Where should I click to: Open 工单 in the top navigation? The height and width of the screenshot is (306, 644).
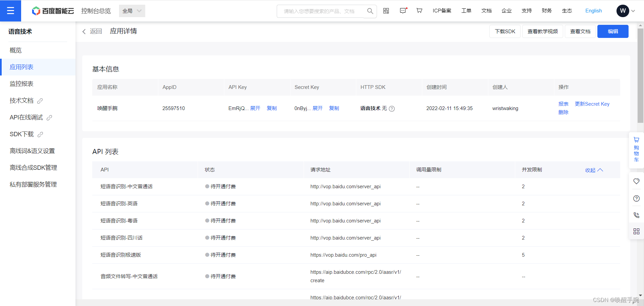[x=466, y=11]
